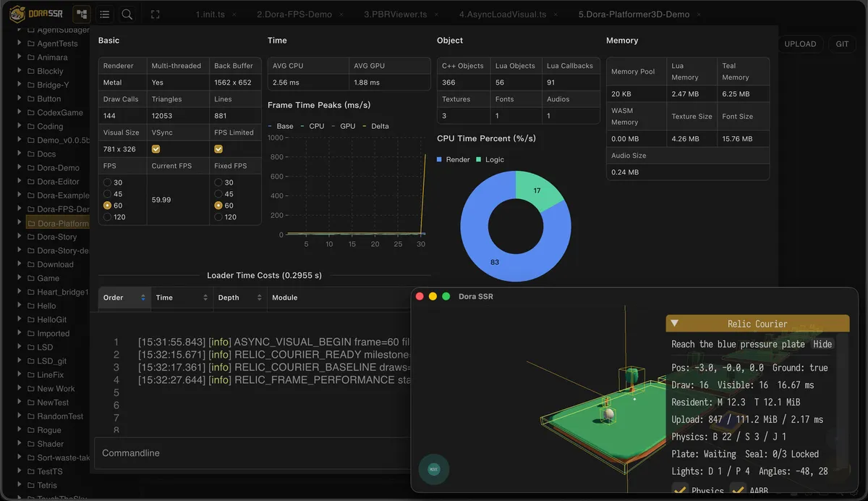
Task: Open the search magnifier icon
Action: tap(127, 14)
